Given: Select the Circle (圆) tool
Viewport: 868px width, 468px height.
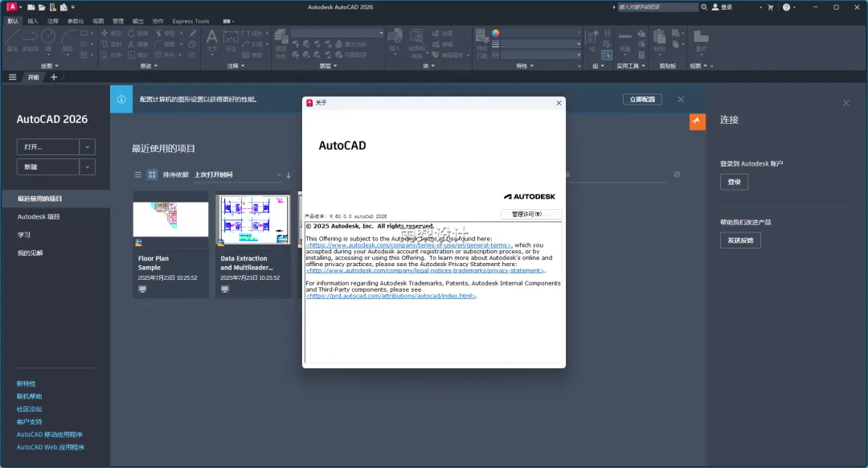Looking at the screenshot, I should coord(48,40).
